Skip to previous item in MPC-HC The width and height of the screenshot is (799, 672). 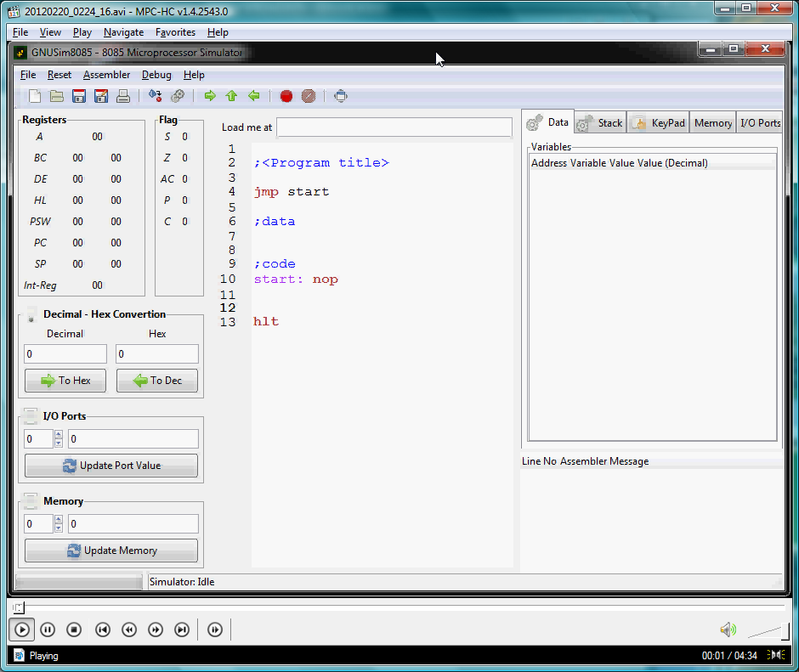[103, 630]
